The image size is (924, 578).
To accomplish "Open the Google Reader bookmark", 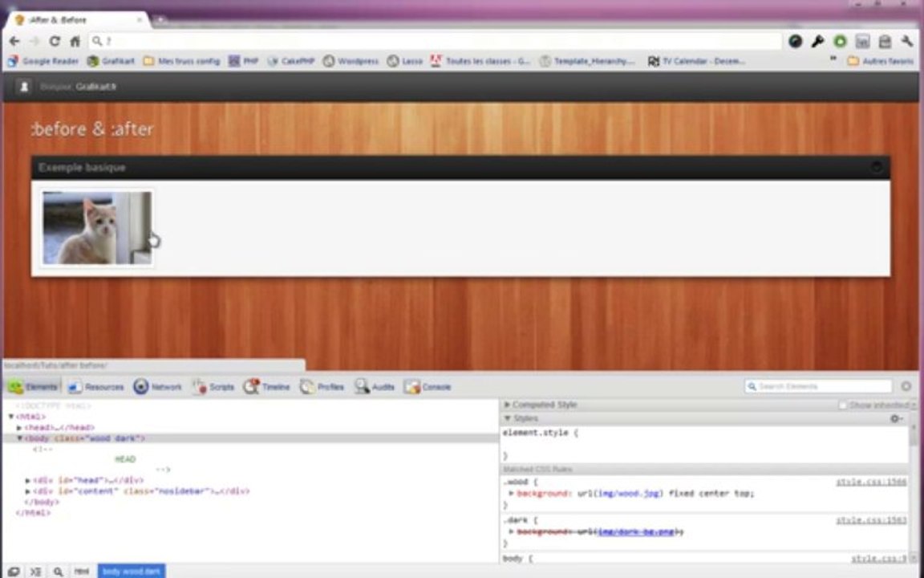I will (x=43, y=61).
